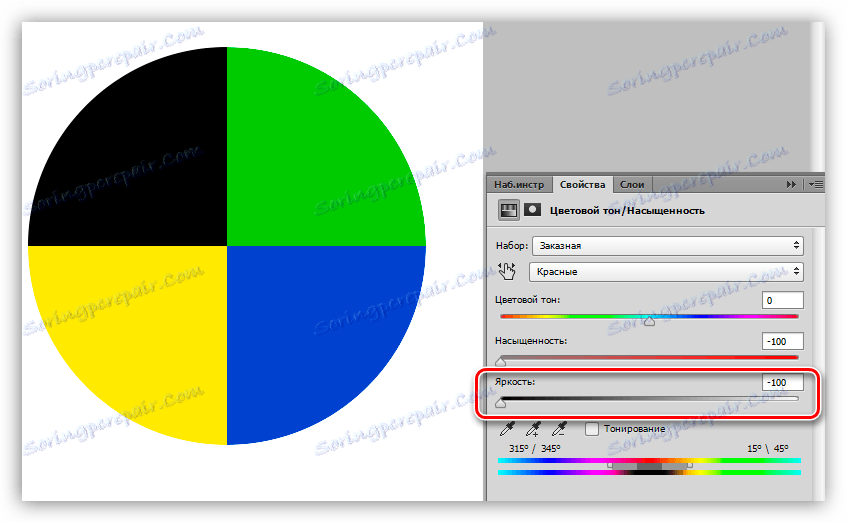This screenshot has height=523, width=847.
Task: Open the Красные color range dropdown
Action: click(x=666, y=272)
